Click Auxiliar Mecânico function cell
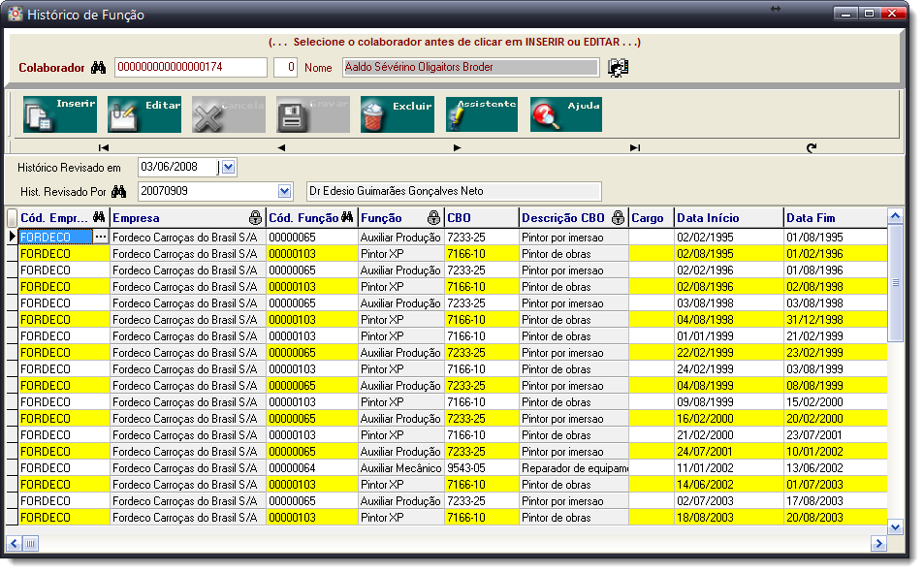The width and height of the screenshot is (924, 573). (400, 468)
